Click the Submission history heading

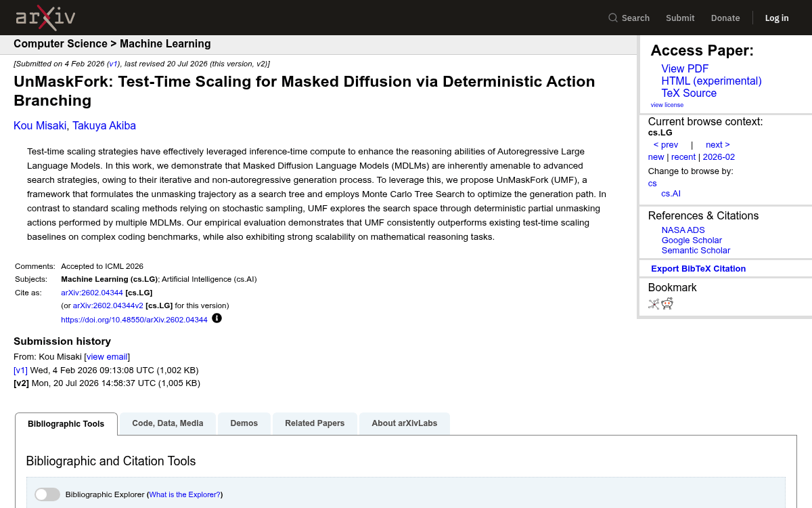coord(62,341)
